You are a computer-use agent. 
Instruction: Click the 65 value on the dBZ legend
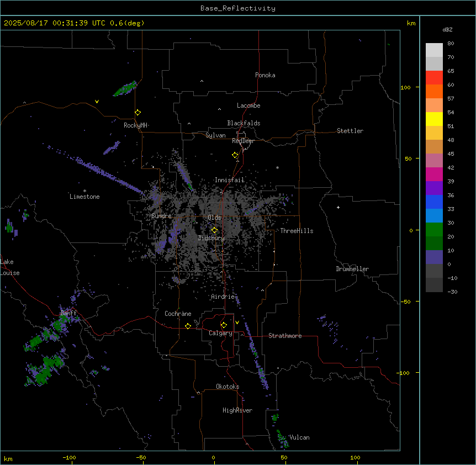[451, 71]
